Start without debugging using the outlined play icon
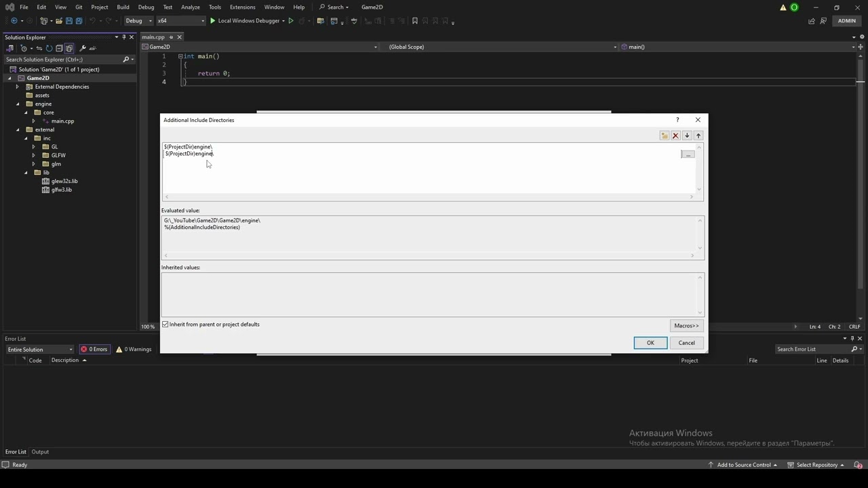This screenshot has width=868, height=488. pyautogui.click(x=291, y=21)
